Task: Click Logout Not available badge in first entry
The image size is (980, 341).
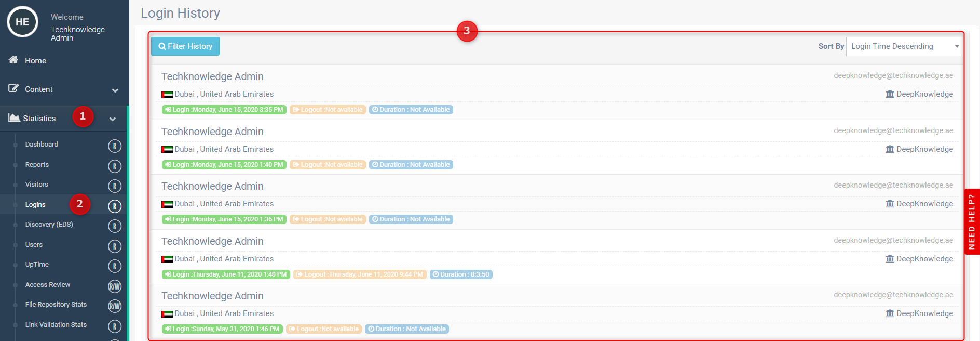Action: pyautogui.click(x=328, y=110)
